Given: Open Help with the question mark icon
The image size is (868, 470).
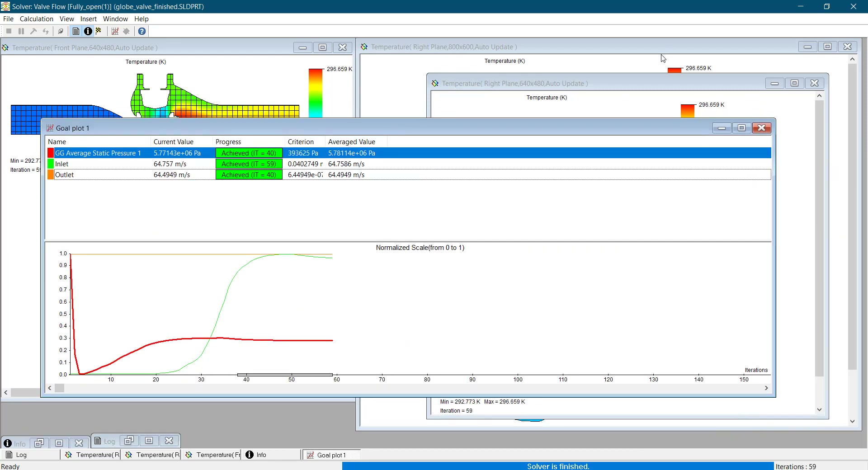Looking at the screenshot, I should (142, 31).
